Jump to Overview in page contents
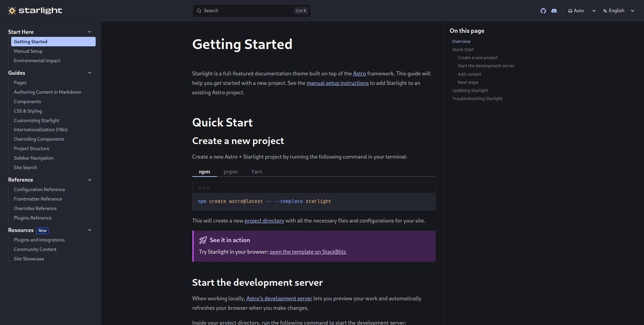Image resolution: width=644 pixels, height=325 pixels. pyautogui.click(x=461, y=41)
